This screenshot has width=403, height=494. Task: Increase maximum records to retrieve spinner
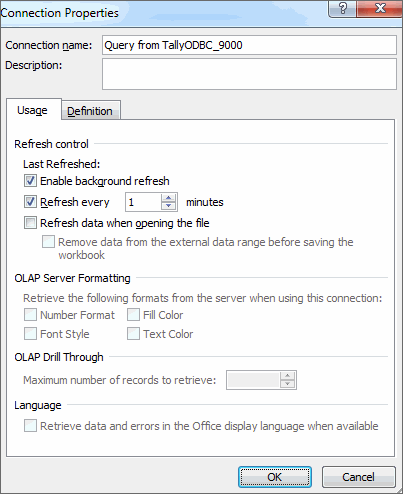point(287,376)
